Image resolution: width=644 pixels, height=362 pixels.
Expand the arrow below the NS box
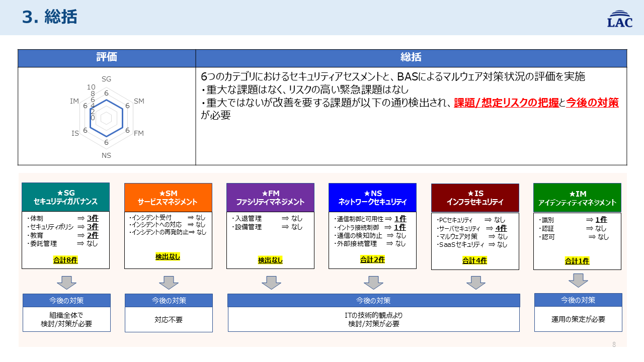coord(372,282)
